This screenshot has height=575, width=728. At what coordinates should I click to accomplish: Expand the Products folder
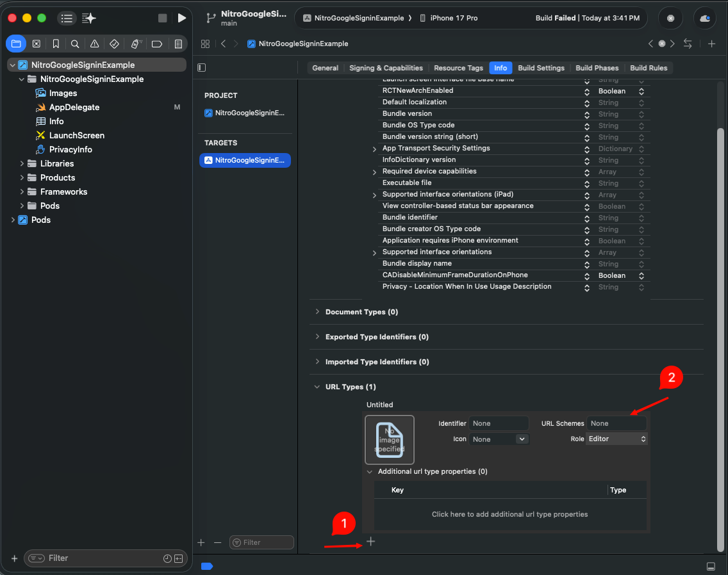[21, 178]
